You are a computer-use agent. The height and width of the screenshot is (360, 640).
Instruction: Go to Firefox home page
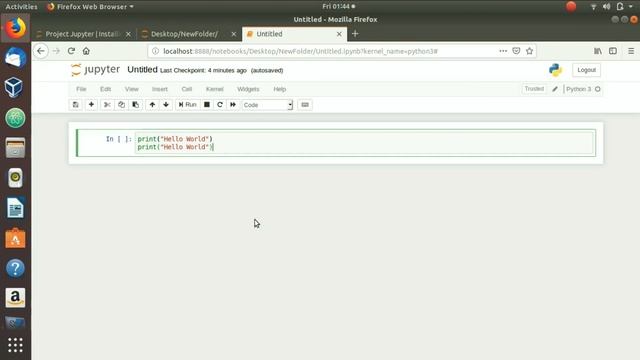point(86,51)
